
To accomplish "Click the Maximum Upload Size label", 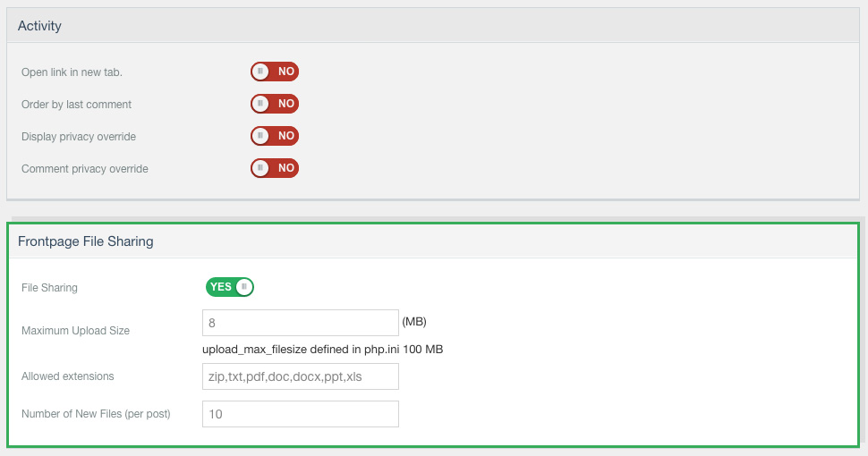I will click(x=75, y=331).
